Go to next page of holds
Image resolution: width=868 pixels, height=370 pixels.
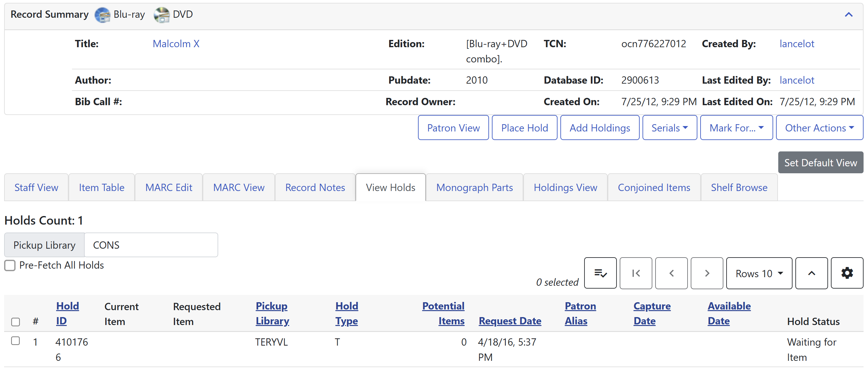[x=707, y=273]
